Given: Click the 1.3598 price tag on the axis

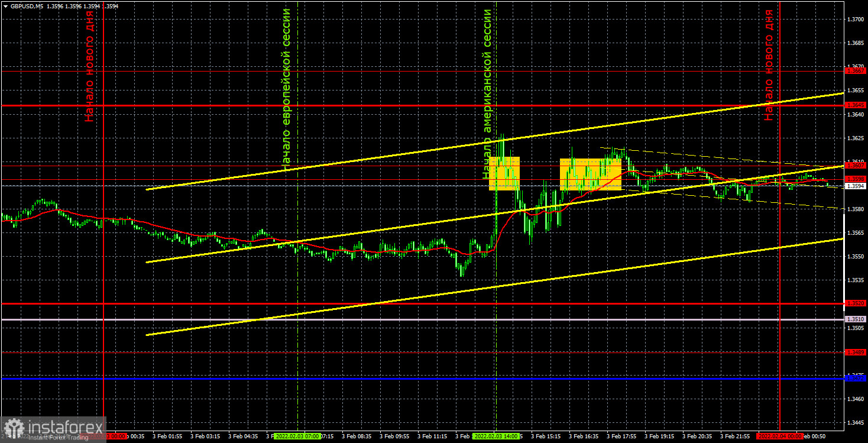Looking at the screenshot, I should point(856,179).
